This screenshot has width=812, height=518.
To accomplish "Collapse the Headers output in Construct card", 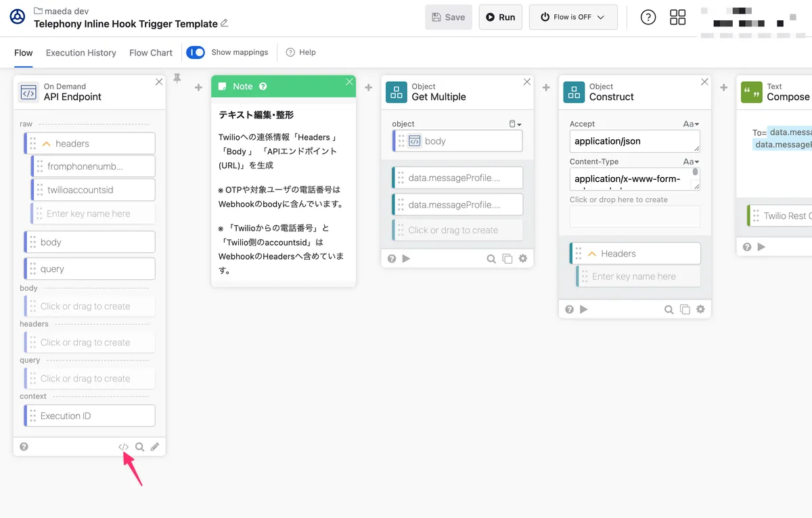I will pyautogui.click(x=592, y=254).
